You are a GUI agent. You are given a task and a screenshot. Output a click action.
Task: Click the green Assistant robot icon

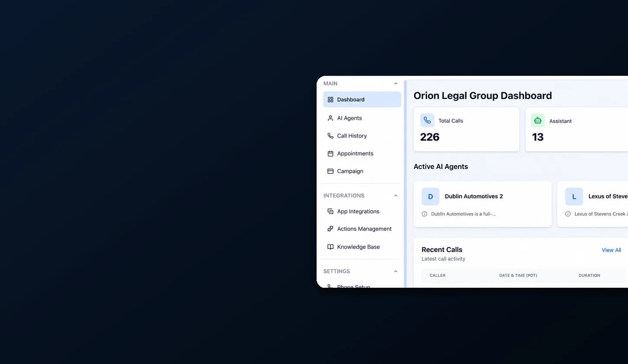(538, 120)
